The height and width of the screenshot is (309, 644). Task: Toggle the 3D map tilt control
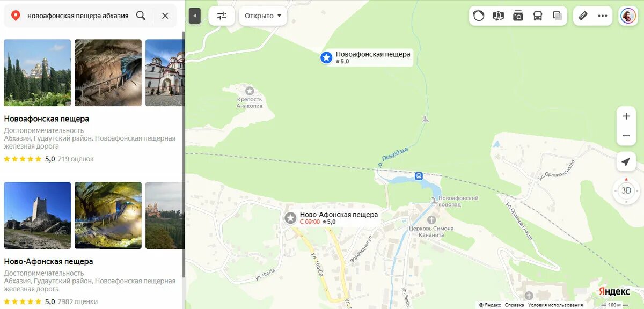pos(626,190)
